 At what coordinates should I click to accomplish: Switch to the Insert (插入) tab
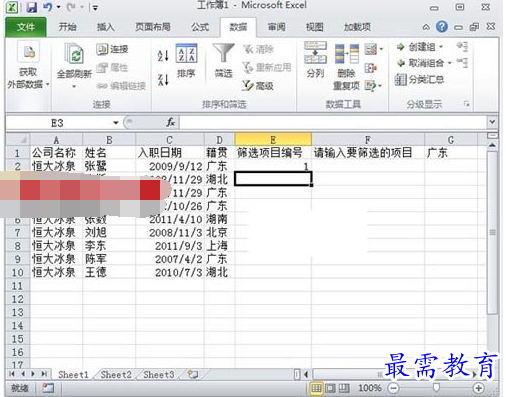click(x=105, y=27)
